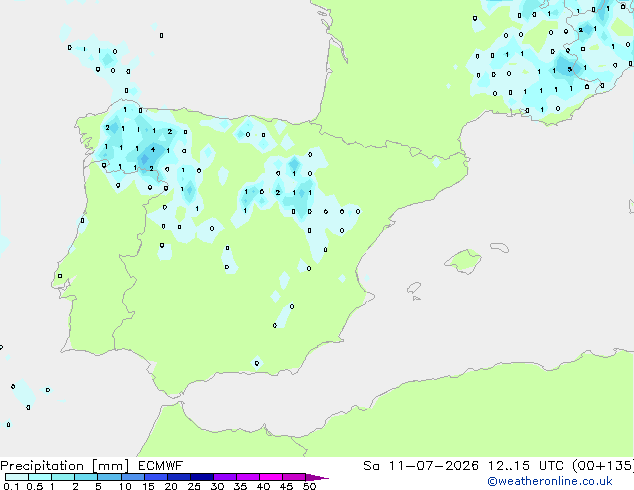This screenshot has height=490, width=634.
Task: Click the '0.1' legend scale label
Action: [11, 486]
